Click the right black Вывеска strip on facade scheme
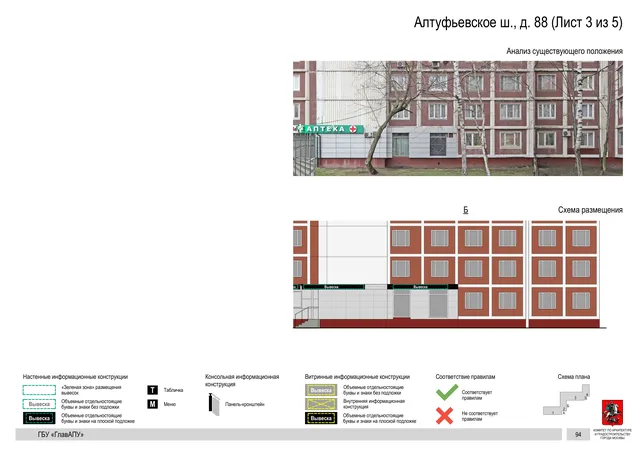640x453 pixels. (x=422, y=287)
